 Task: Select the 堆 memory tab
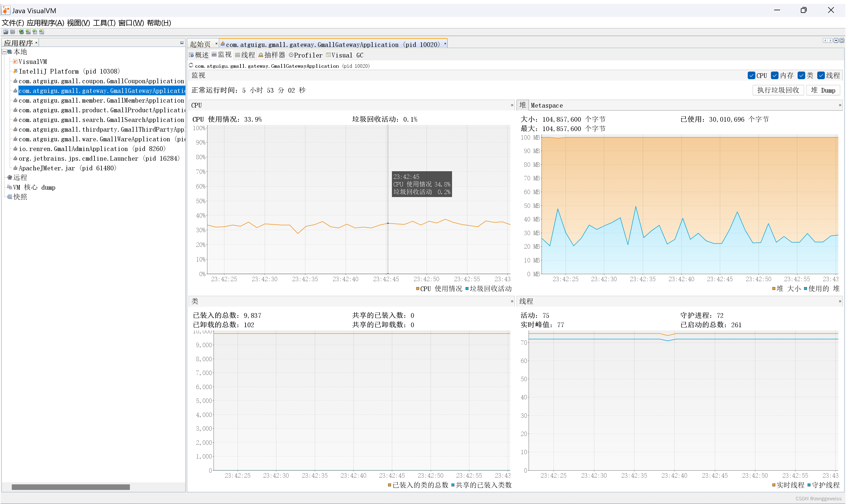[522, 105]
